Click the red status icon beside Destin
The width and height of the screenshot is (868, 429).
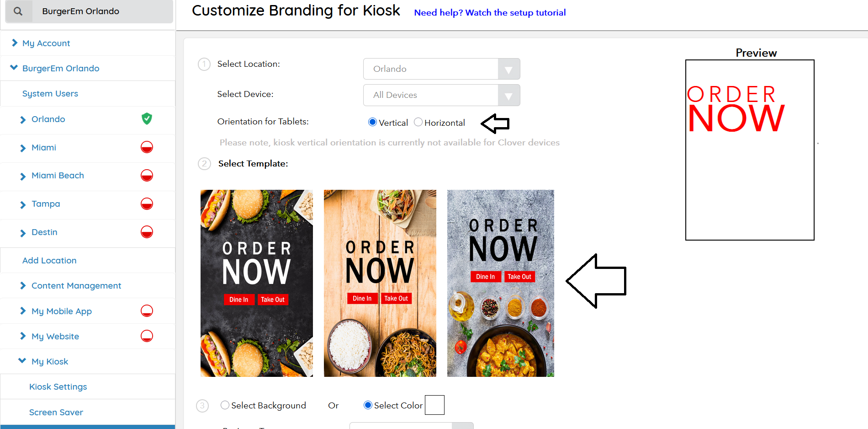pos(147,232)
